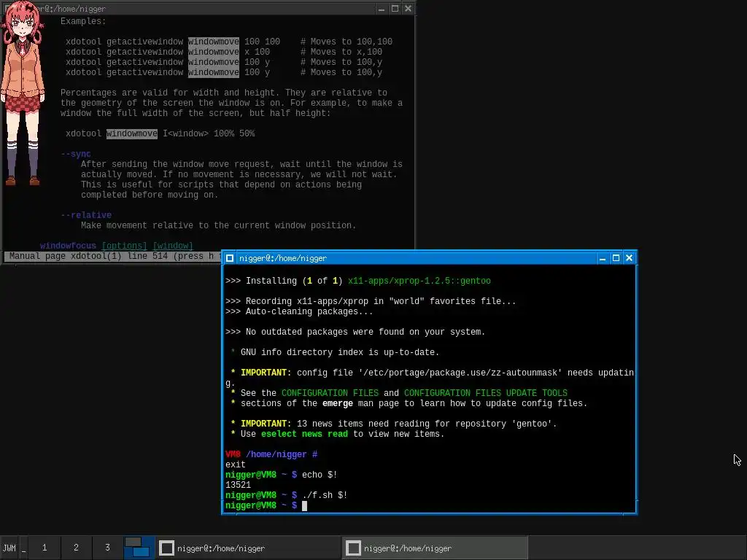Click the '13521' output number
This screenshot has height=560, width=747.
click(x=239, y=485)
